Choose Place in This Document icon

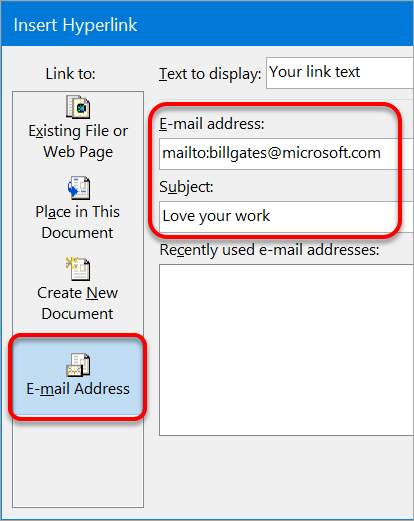pyautogui.click(x=79, y=188)
